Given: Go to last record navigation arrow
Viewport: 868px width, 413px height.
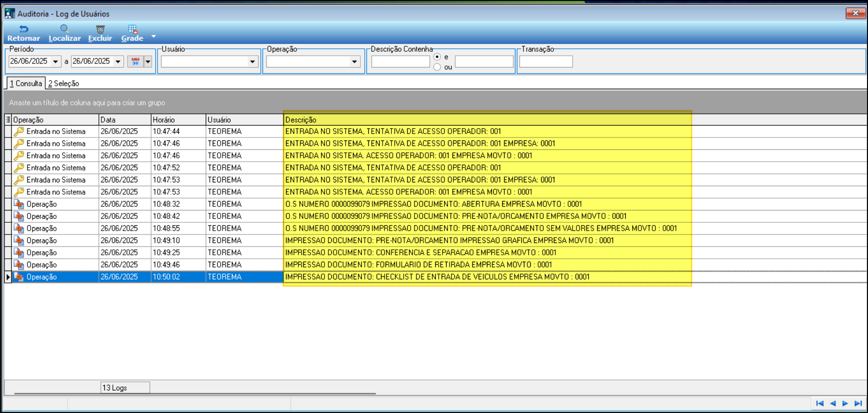Looking at the screenshot, I should tap(858, 404).
